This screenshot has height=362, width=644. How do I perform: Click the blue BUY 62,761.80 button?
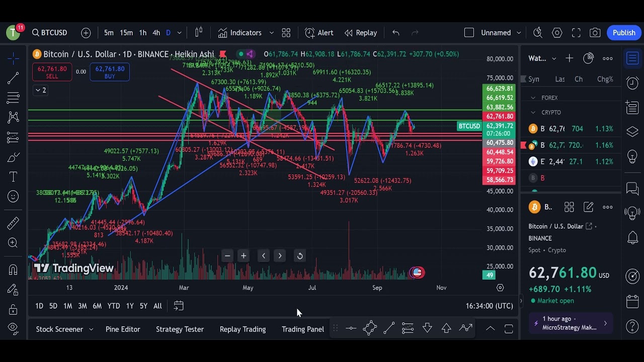click(x=110, y=72)
